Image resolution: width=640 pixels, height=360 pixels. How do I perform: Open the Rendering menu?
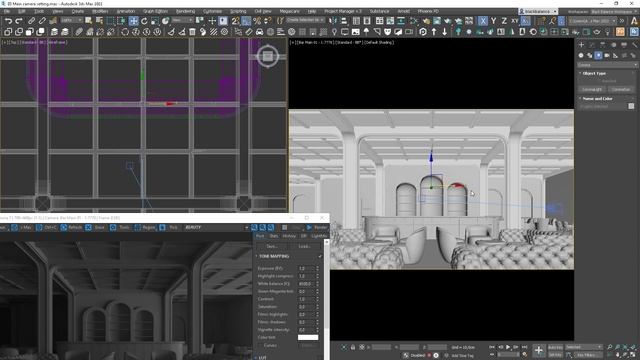(x=185, y=11)
